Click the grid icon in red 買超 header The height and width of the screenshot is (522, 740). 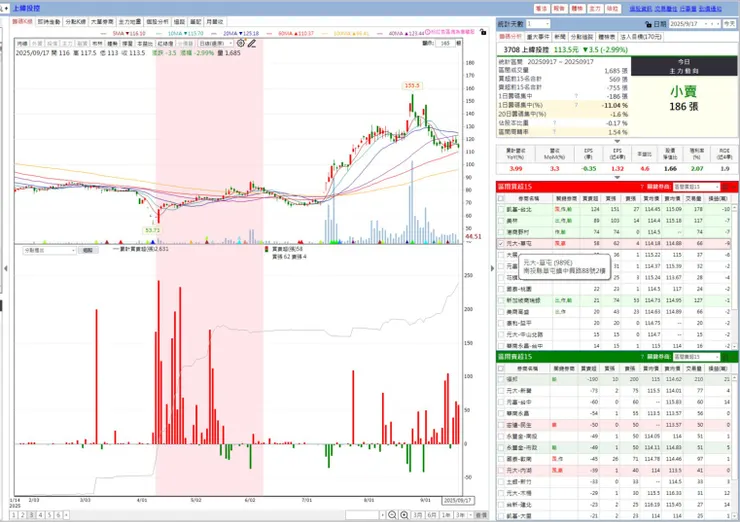[x=725, y=187]
